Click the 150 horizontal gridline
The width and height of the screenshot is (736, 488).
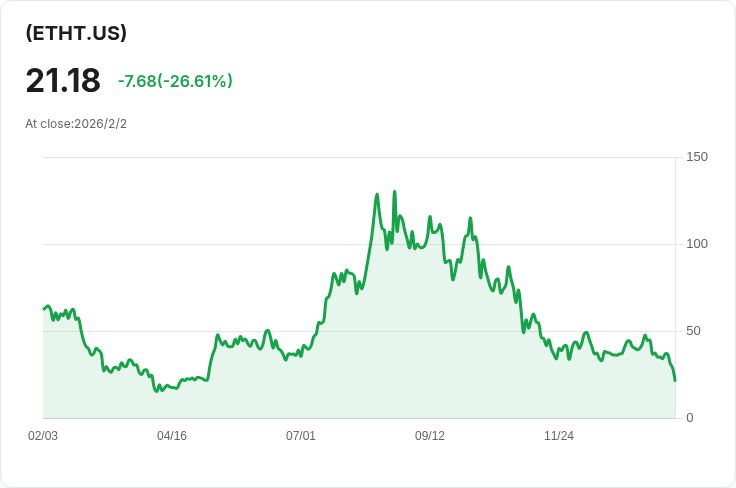click(359, 158)
